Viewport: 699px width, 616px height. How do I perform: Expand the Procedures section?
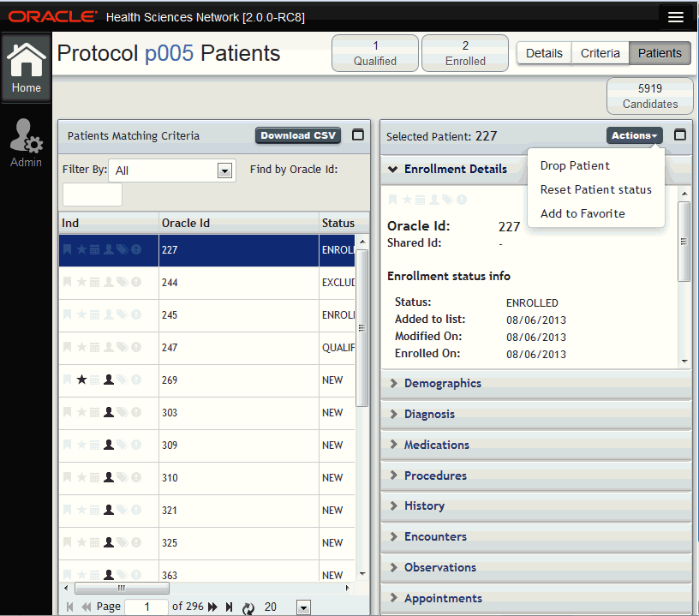394,475
